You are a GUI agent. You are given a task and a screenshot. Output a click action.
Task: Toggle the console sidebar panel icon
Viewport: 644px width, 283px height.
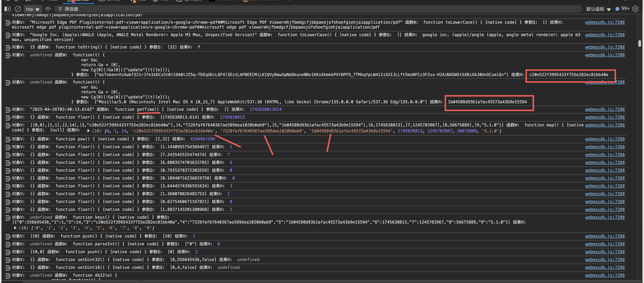click(x=7, y=9)
